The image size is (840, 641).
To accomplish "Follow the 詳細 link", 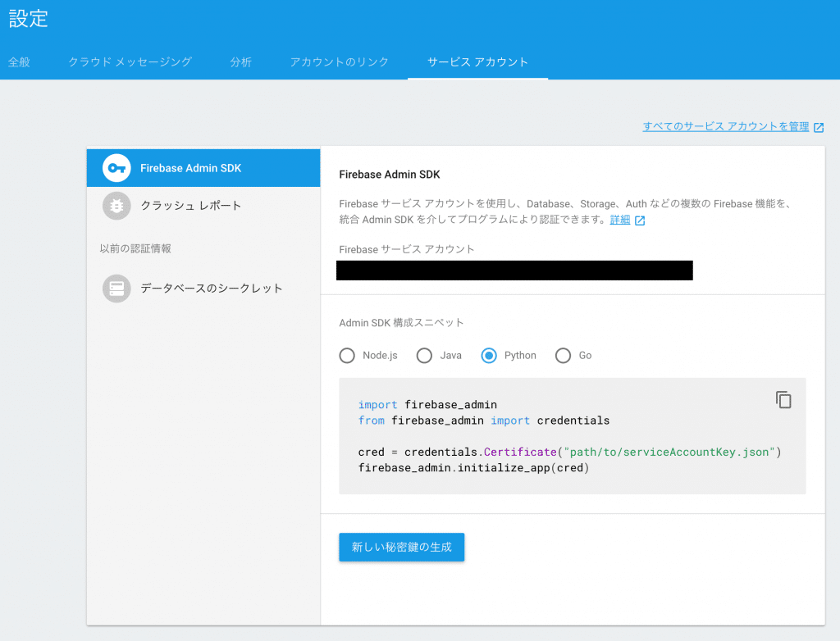I will pos(620,220).
